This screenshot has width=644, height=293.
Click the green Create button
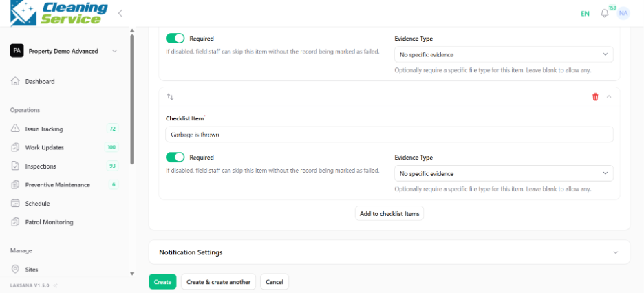tap(162, 282)
